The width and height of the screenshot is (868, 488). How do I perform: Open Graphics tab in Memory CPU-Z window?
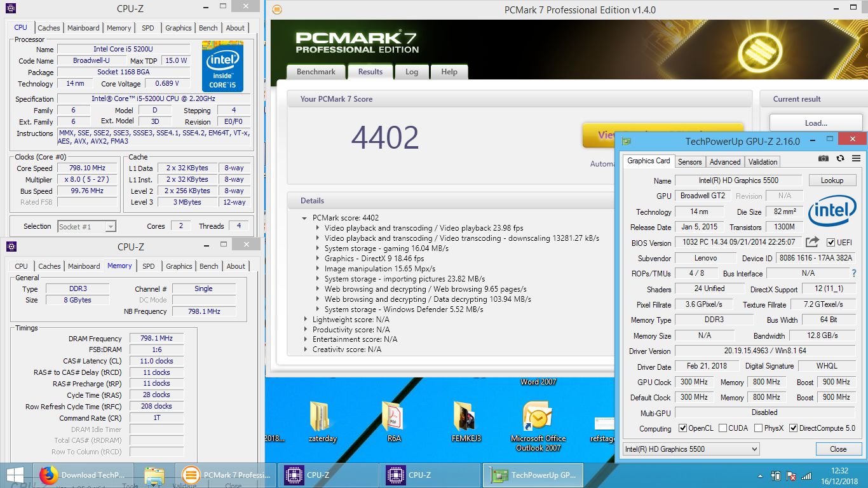pyautogui.click(x=179, y=266)
